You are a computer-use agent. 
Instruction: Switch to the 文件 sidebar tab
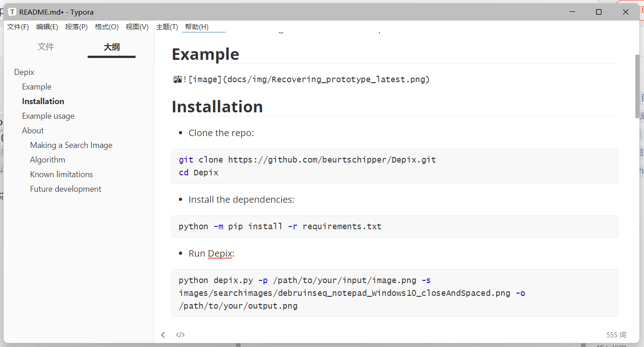point(46,47)
